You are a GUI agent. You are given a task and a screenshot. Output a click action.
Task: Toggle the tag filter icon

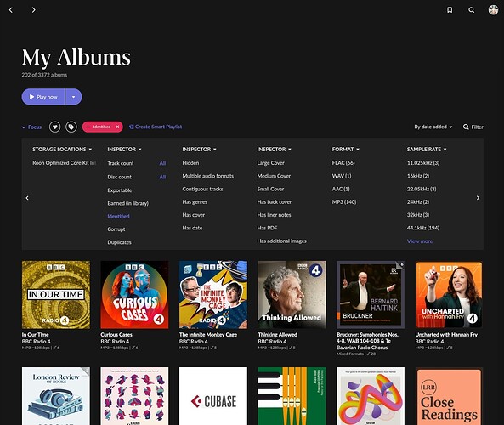(71, 127)
